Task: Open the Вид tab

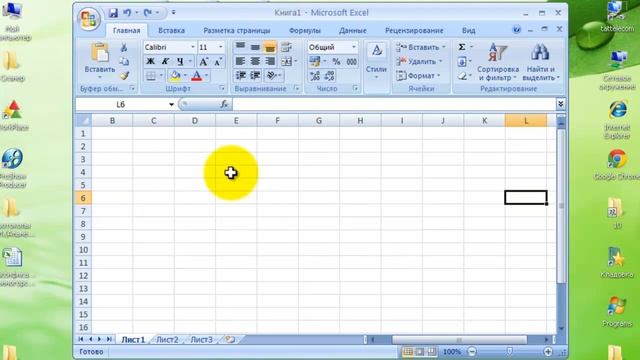Action: [468, 30]
